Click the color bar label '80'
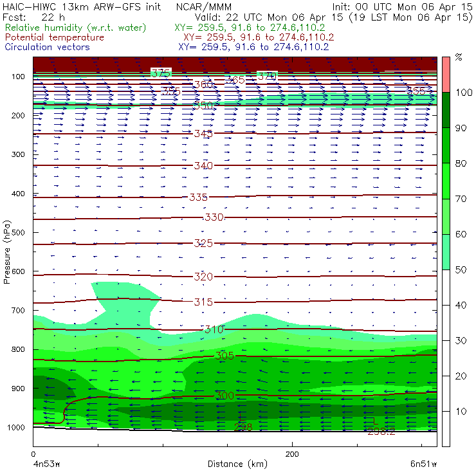Screen dimensions: 476x476 [461, 163]
